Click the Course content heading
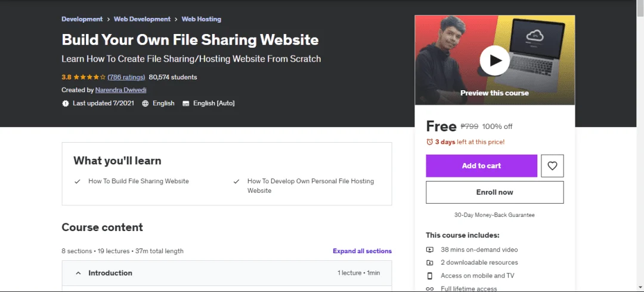The image size is (644, 292). [x=103, y=228]
